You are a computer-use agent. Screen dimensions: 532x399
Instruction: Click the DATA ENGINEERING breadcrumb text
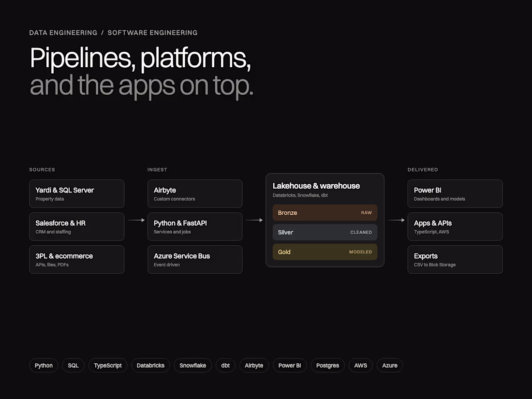click(63, 33)
